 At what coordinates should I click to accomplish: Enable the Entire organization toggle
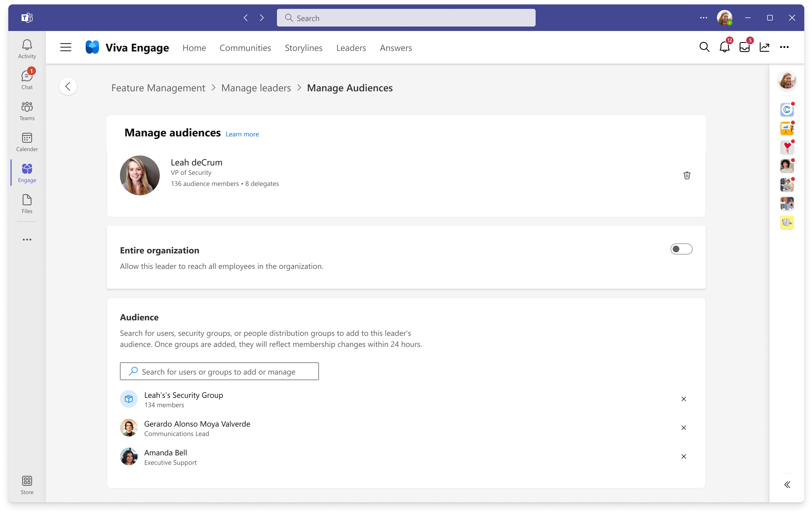tap(682, 249)
